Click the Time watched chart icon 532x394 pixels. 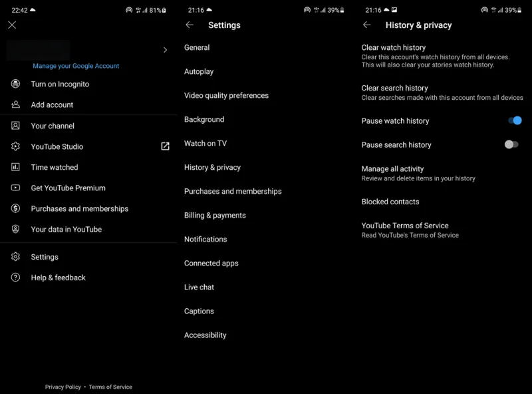[15, 167]
